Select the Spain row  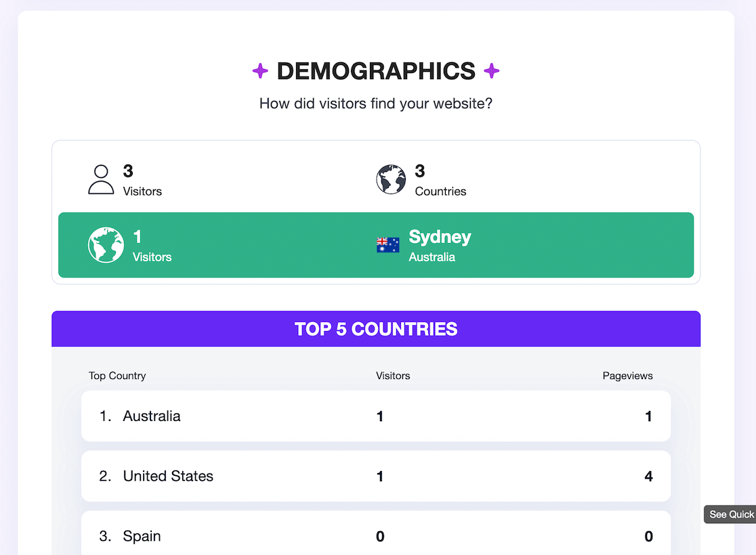pos(376,535)
